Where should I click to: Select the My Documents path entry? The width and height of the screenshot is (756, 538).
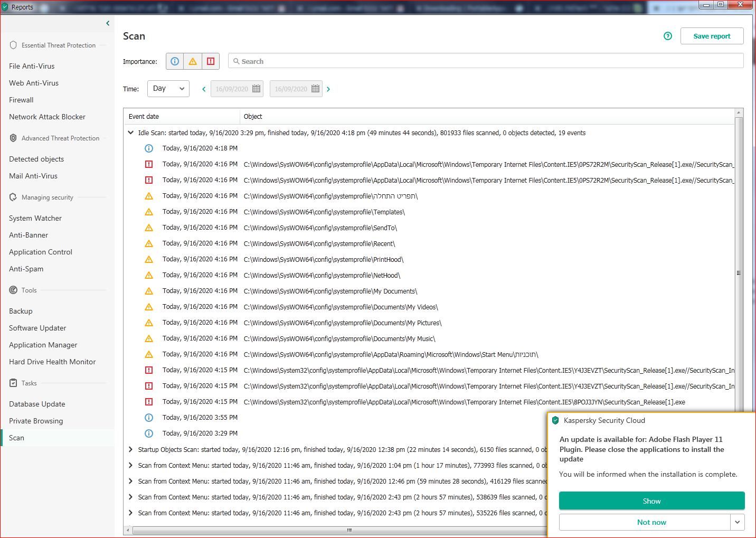click(x=330, y=291)
